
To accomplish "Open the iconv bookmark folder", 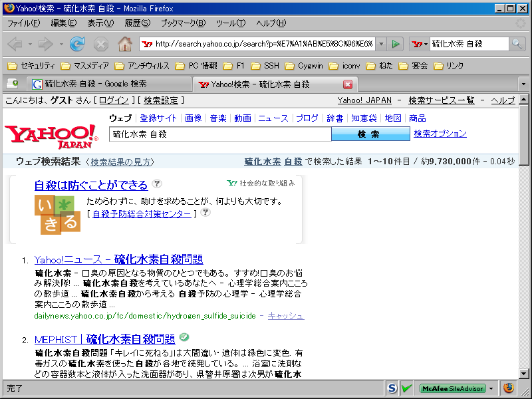I will click(x=344, y=66).
